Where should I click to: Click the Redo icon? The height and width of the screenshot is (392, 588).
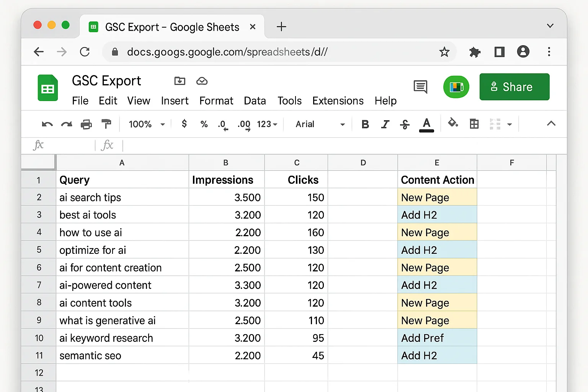(x=66, y=124)
